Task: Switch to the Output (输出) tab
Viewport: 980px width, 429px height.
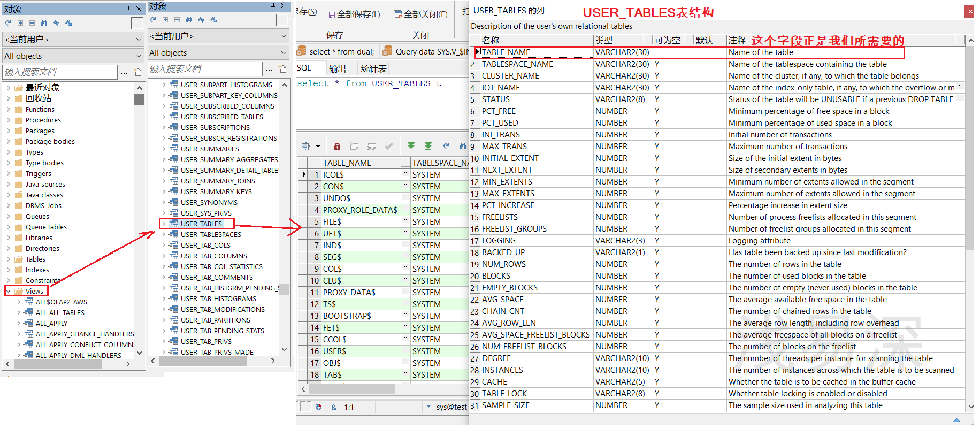Action: point(338,68)
